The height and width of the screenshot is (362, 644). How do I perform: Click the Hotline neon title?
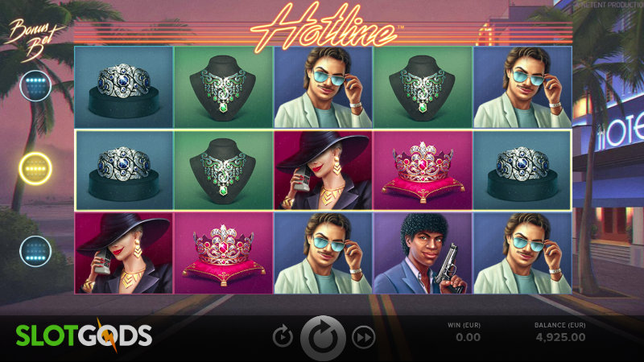click(x=324, y=27)
